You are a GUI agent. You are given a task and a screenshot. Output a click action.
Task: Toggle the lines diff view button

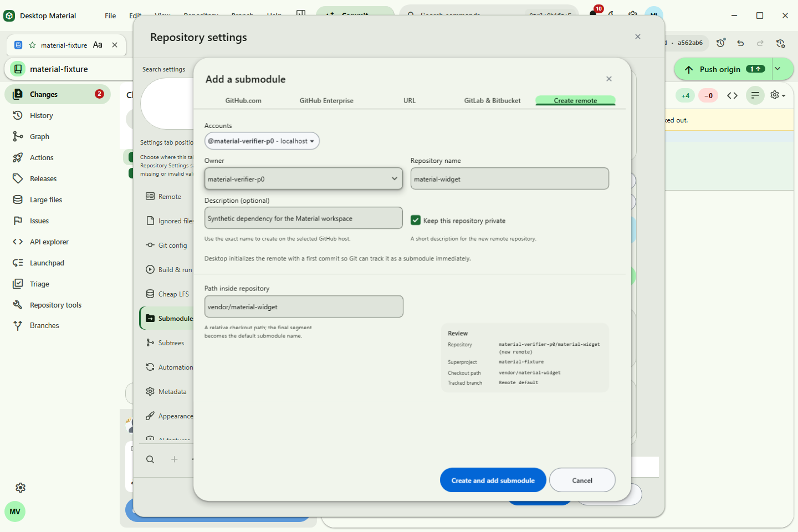tap(755, 95)
